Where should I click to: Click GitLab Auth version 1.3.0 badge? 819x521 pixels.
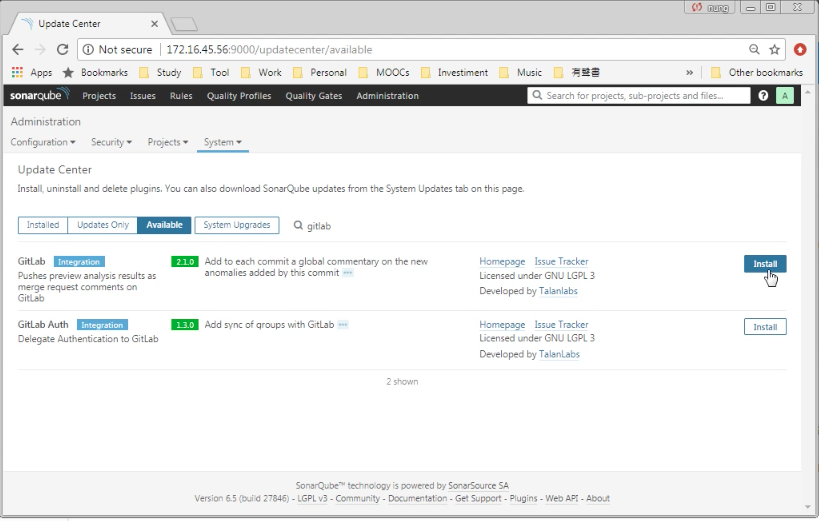(185, 325)
